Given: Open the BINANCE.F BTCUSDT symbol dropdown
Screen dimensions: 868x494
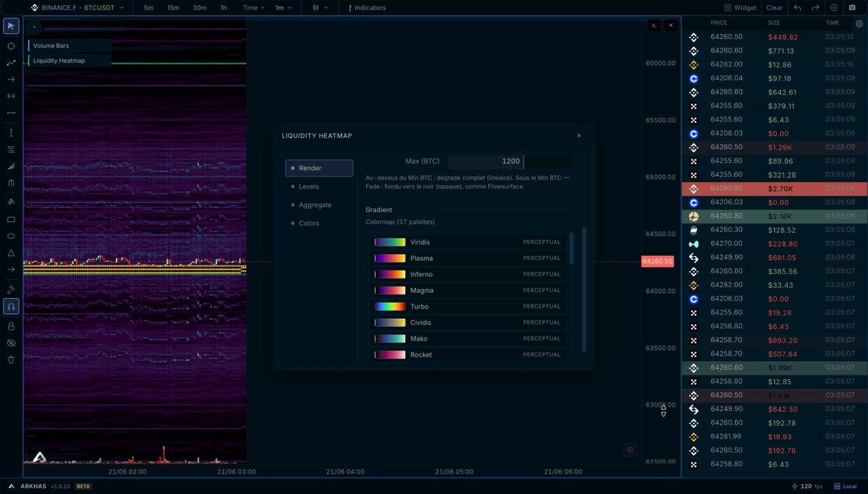Looking at the screenshot, I should pyautogui.click(x=77, y=7).
